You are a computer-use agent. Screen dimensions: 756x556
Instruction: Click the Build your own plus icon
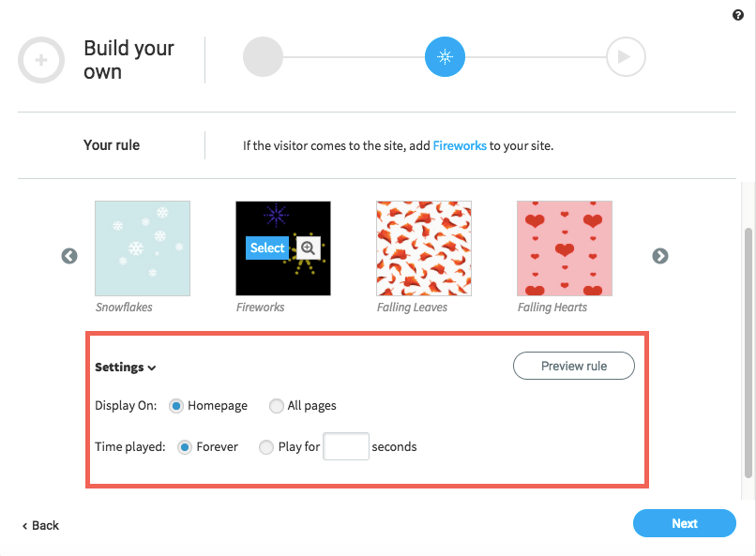pyautogui.click(x=41, y=60)
